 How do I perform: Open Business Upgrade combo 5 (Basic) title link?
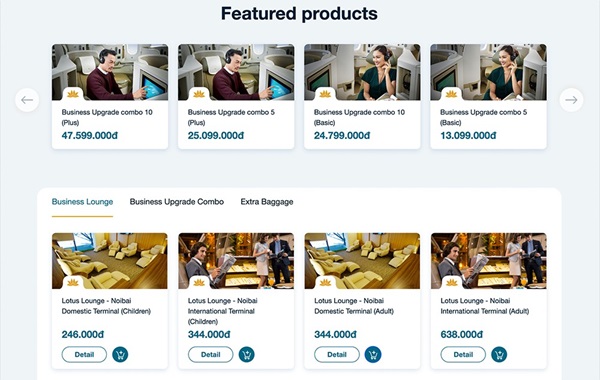pyautogui.click(x=484, y=117)
